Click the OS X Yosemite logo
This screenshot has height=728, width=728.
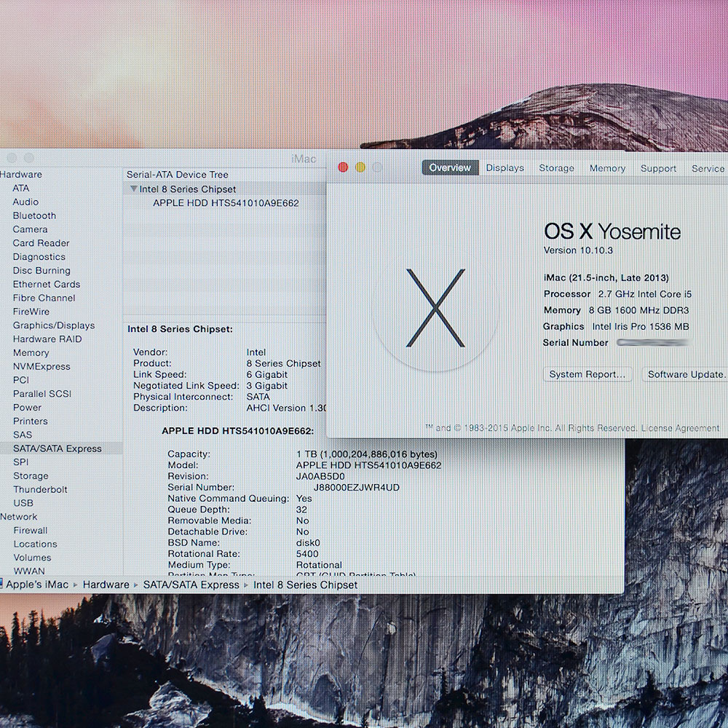click(435, 308)
